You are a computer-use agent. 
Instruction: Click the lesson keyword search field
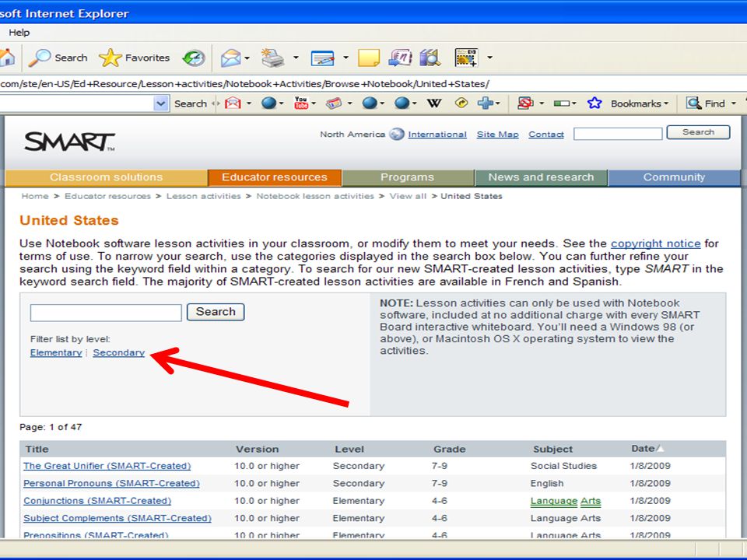pyautogui.click(x=106, y=313)
